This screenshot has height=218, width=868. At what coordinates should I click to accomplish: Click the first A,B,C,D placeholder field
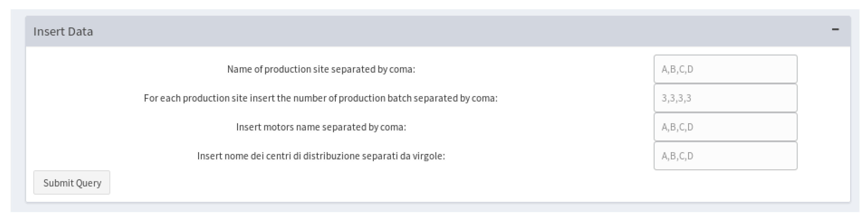pos(725,69)
